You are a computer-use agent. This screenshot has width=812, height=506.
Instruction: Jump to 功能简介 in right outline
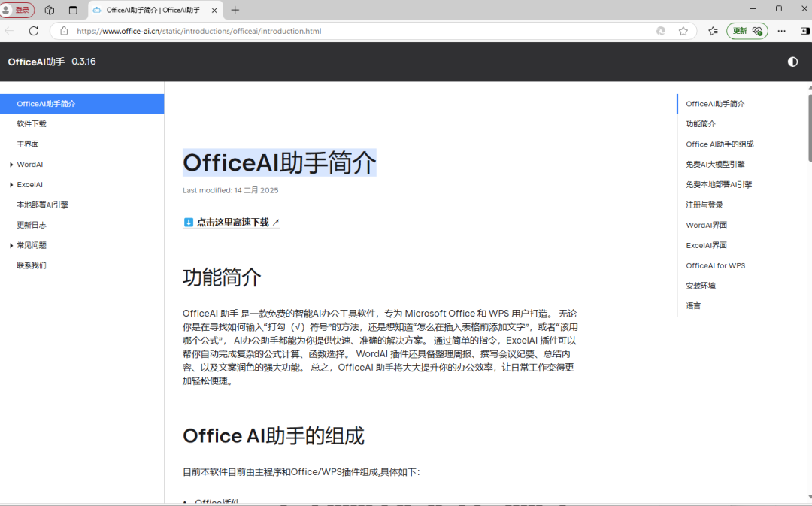701,124
